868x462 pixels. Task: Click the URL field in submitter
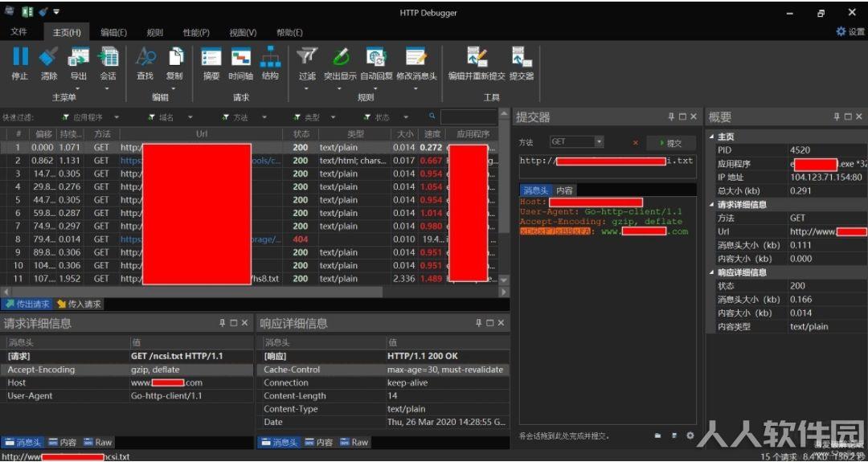pyautogui.click(x=608, y=166)
